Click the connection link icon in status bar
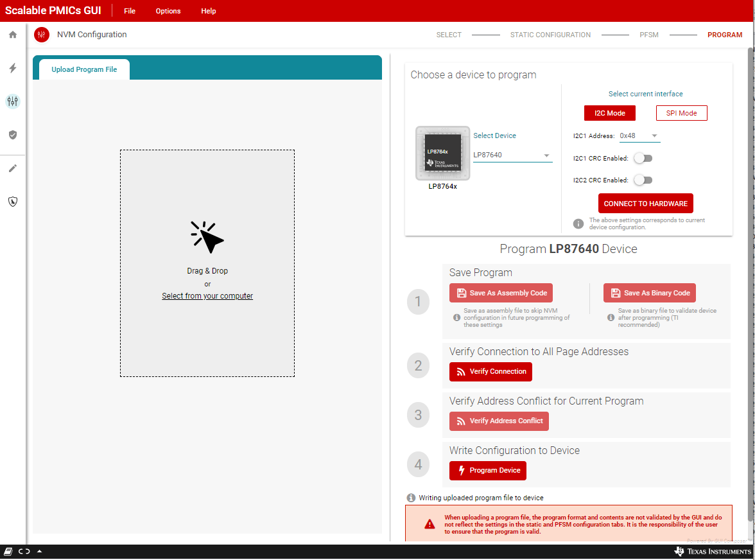This screenshot has height=560, width=755. (x=24, y=552)
